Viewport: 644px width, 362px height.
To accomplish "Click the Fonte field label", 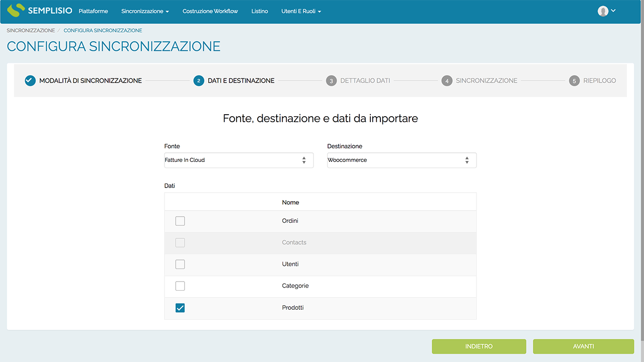I will [172, 146].
